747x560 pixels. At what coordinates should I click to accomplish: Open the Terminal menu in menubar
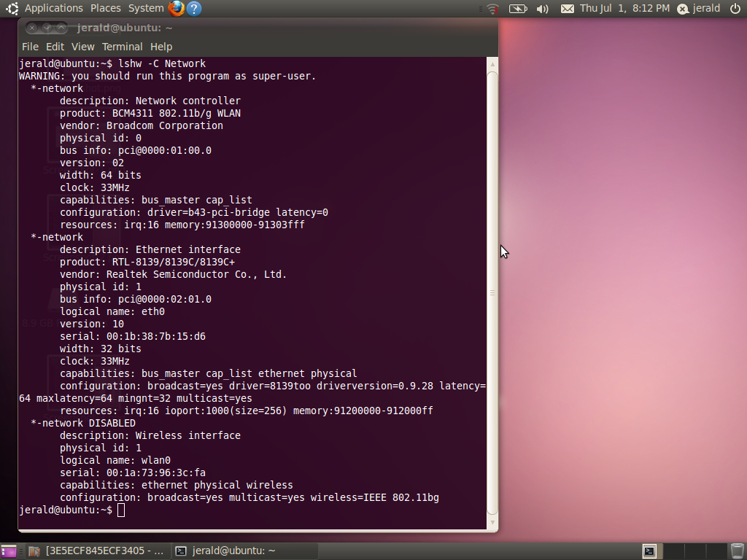[x=122, y=47]
